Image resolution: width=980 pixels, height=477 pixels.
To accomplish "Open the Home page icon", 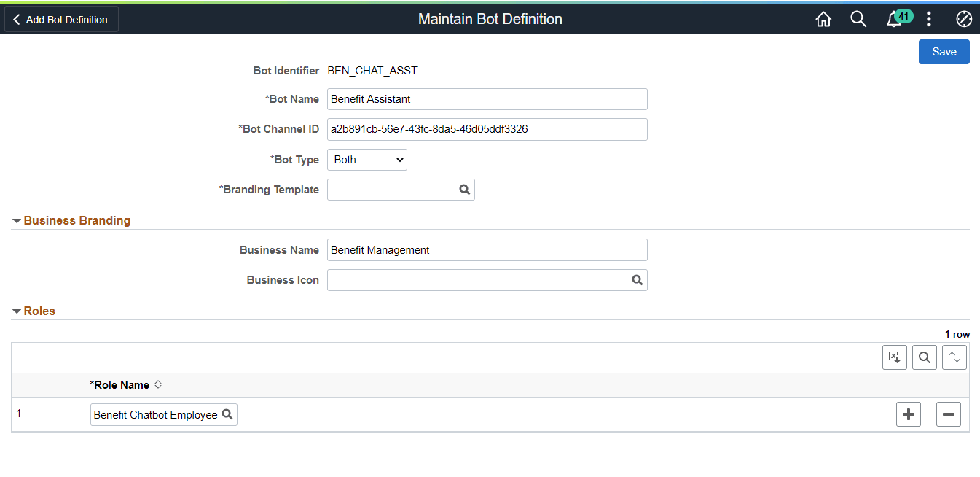I will 823,19.
